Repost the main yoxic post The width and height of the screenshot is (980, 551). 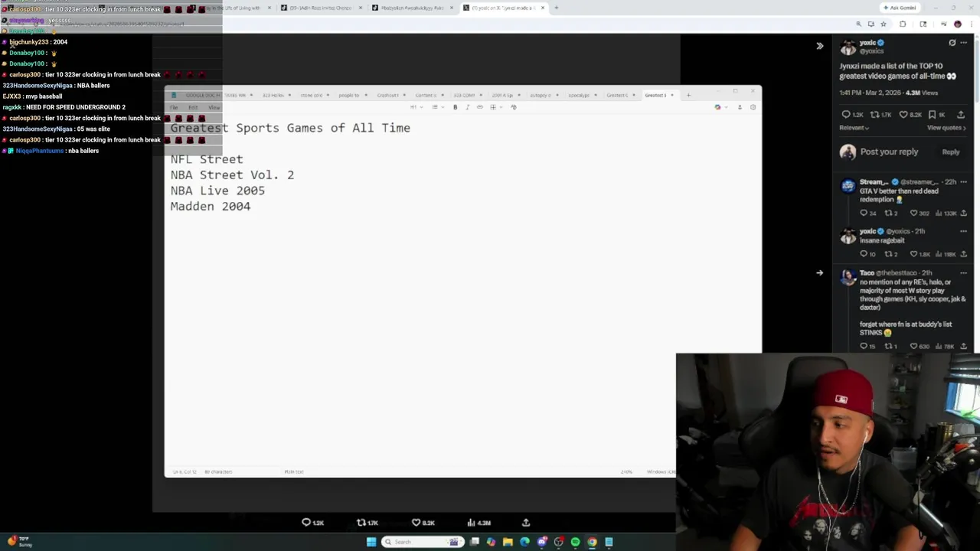point(875,115)
